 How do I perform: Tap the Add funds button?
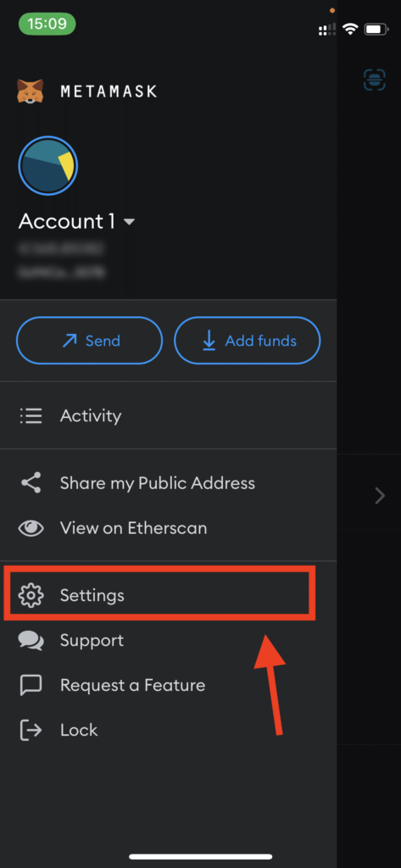pos(248,341)
